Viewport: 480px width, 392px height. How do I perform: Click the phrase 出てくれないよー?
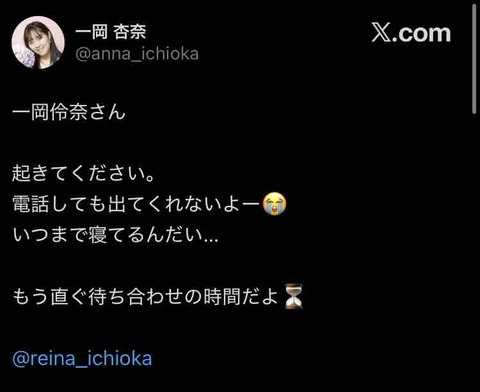tap(184, 204)
